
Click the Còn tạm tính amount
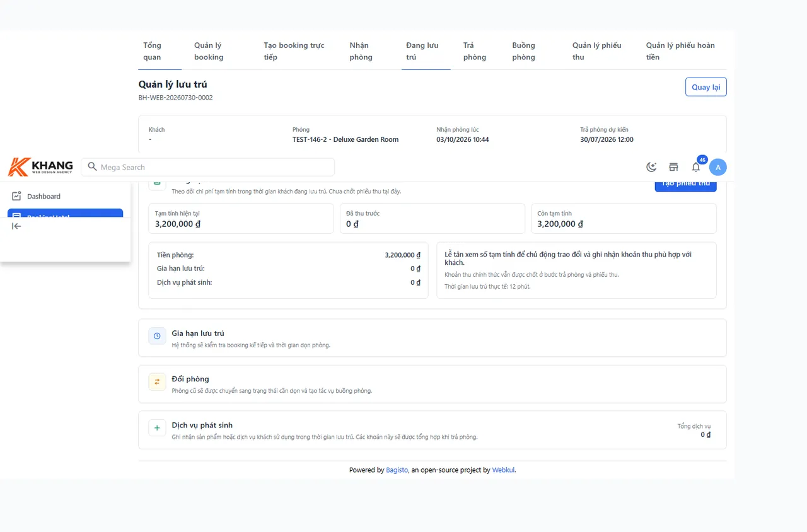(x=560, y=224)
